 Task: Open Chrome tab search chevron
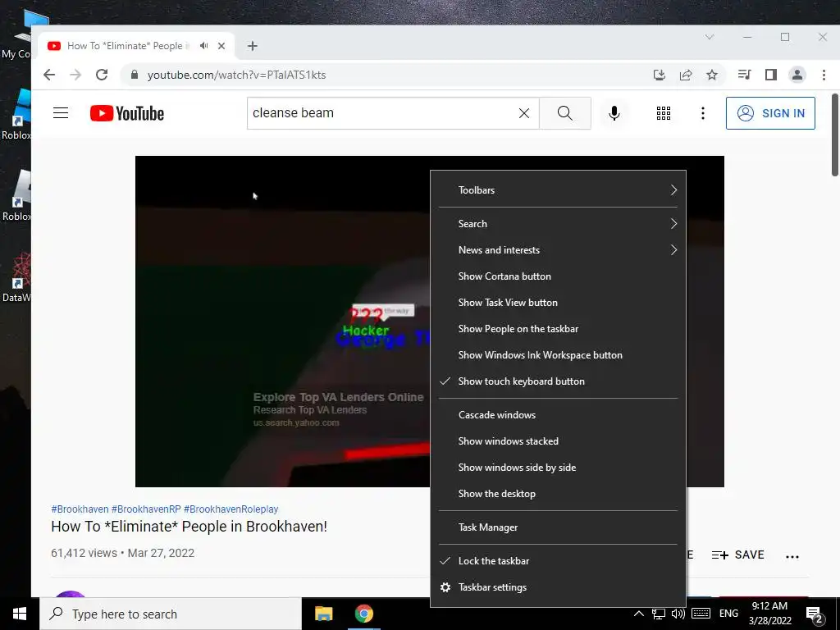(x=710, y=37)
